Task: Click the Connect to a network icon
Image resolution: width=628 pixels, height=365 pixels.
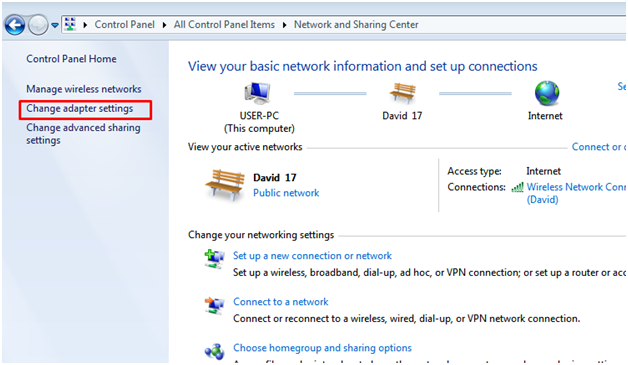Action: pos(214,306)
